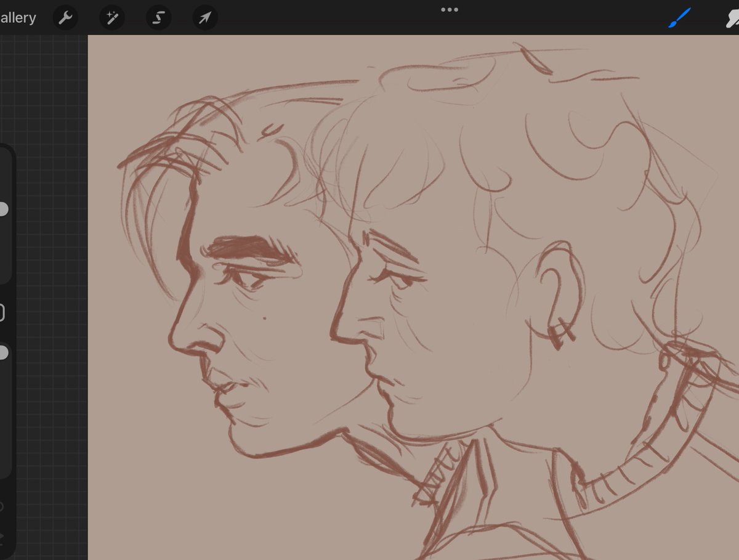The image size is (739, 560).
Task: Activate the Transform arrow tool
Action: click(x=205, y=18)
